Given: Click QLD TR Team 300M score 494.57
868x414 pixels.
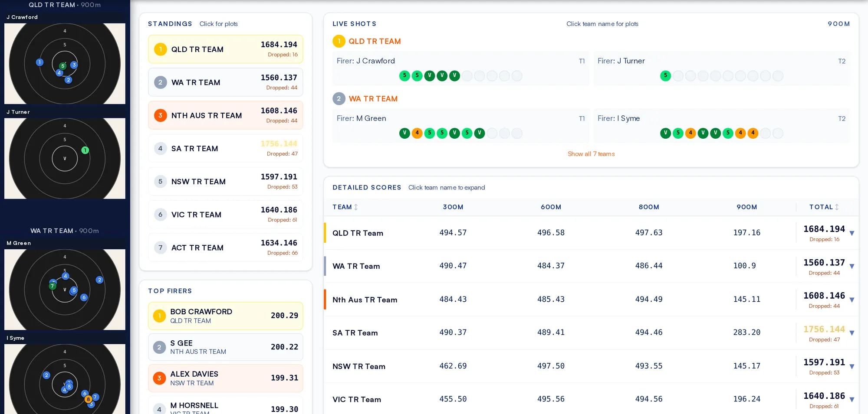Looking at the screenshot, I should tap(453, 233).
